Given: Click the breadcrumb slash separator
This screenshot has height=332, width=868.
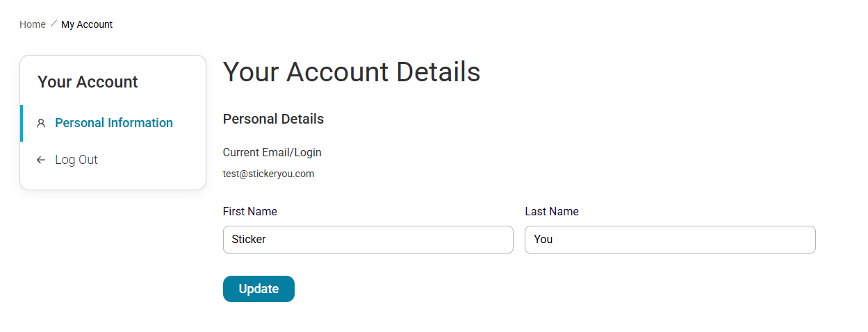Looking at the screenshot, I should (54, 24).
